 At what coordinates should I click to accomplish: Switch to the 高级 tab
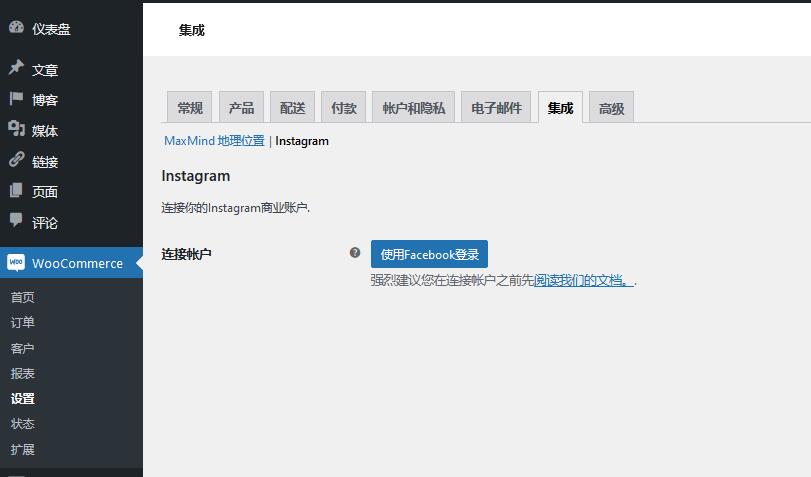pyautogui.click(x=611, y=108)
